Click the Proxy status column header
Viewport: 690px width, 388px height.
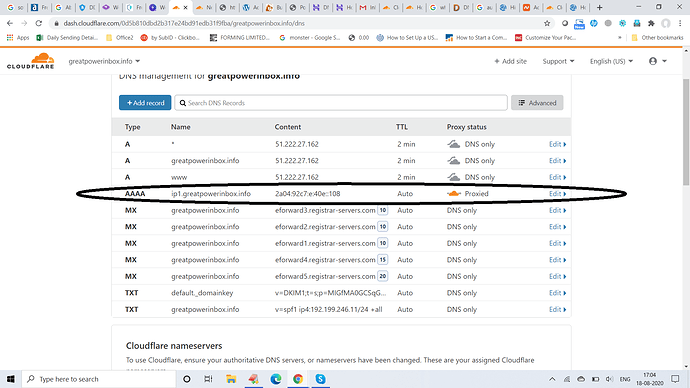[466, 127]
